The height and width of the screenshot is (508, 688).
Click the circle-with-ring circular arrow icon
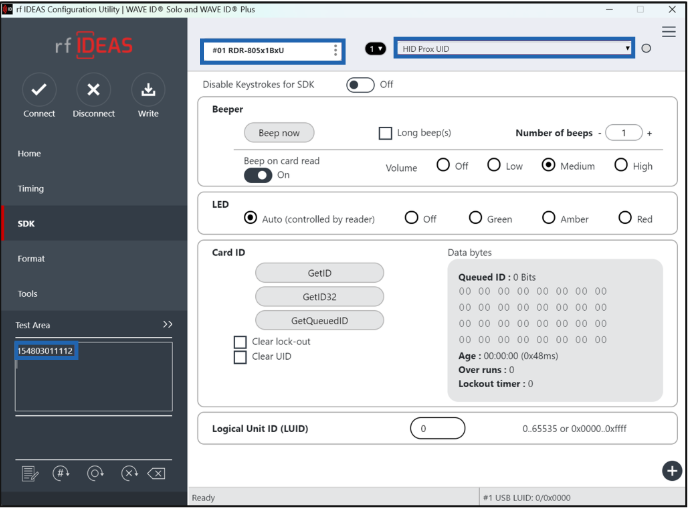(95, 473)
